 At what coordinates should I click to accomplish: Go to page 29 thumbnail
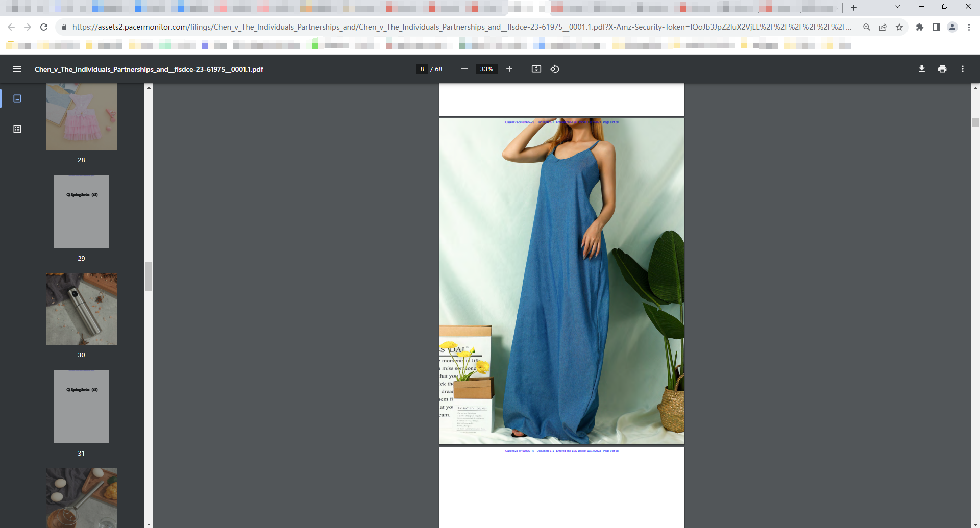pyautogui.click(x=82, y=212)
